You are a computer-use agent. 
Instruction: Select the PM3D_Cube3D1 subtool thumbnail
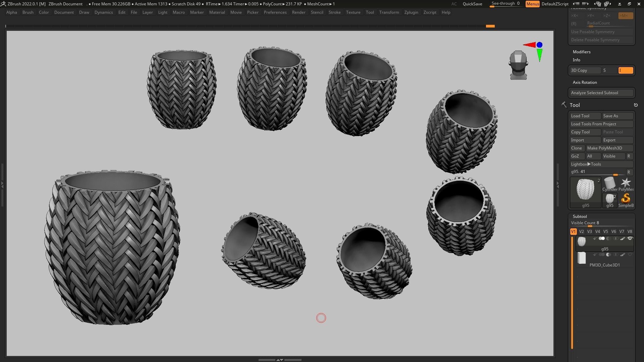click(x=582, y=258)
